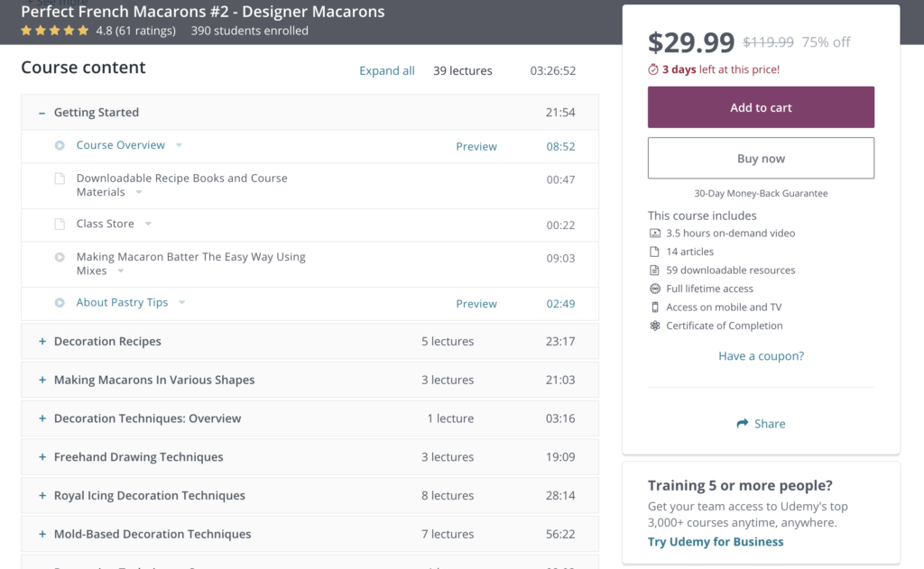Open the Have a coupon? link
Image resolution: width=924 pixels, height=569 pixels.
click(x=761, y=356)
